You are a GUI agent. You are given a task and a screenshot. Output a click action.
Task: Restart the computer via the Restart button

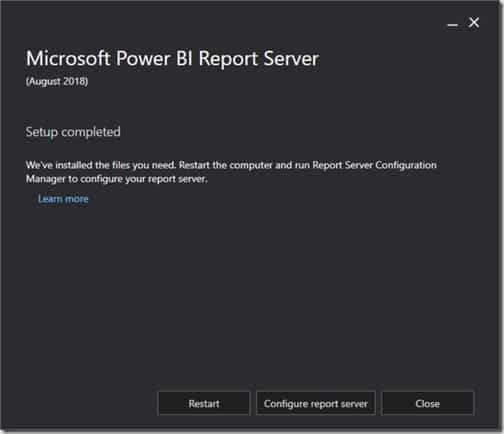click(204, 403)
